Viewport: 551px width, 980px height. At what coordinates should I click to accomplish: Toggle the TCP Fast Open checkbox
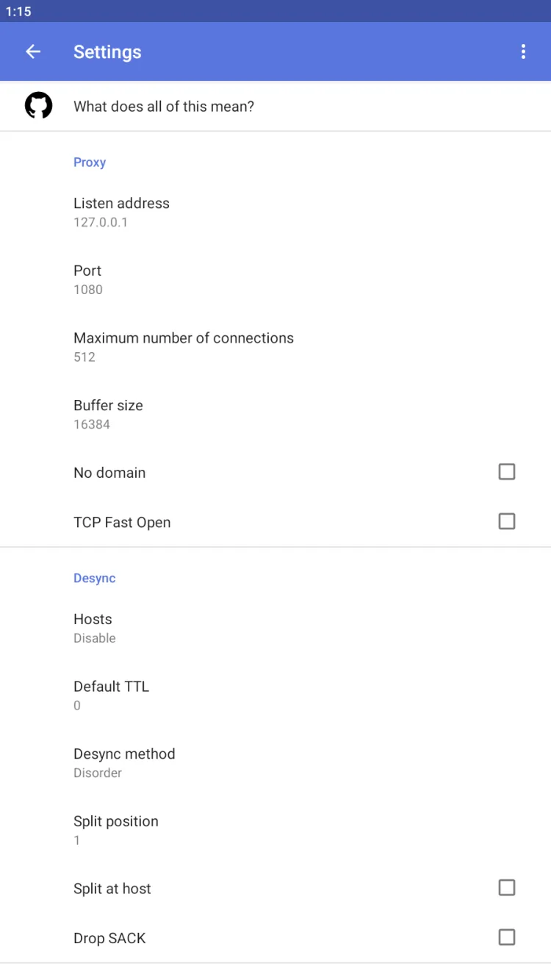coord(506,522)
